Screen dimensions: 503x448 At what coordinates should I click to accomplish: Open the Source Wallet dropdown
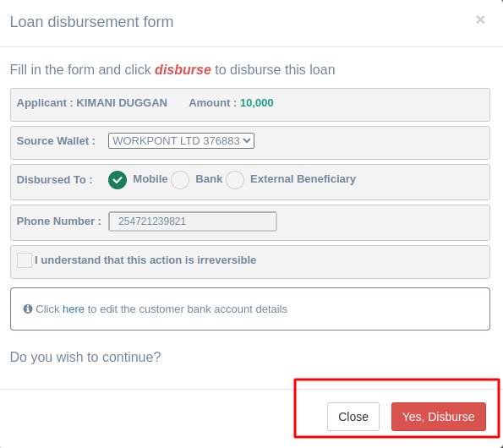pyautogui.click(x=181, y=141)
